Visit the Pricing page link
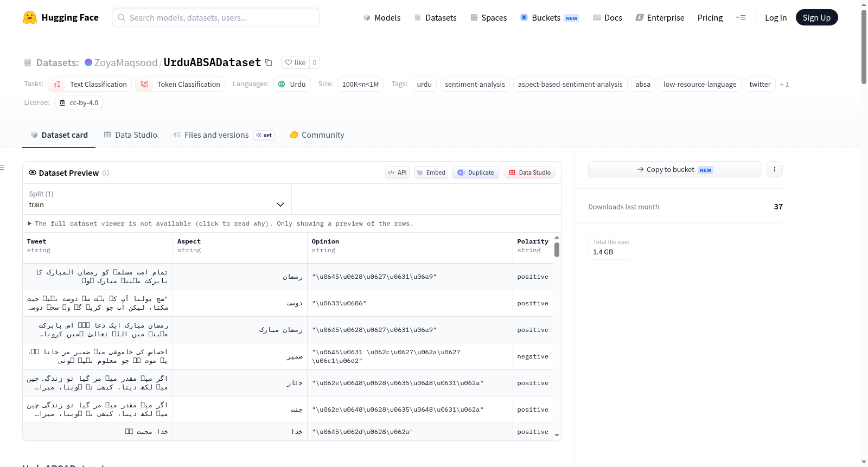The height and width of the screenshot is (467, 868). pyautogui.click(x=710, y=17)
